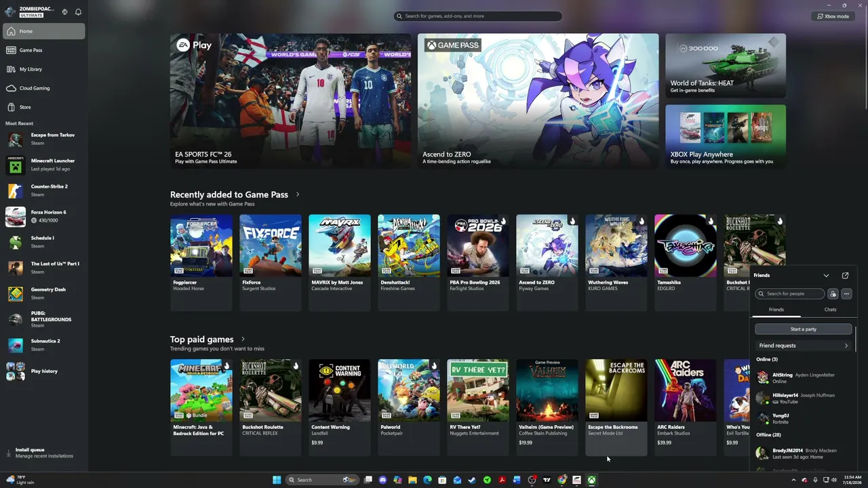Open PBA Pro Bowling 2026 card
This screenshot has width=868, height=488.
coord(478,262)
